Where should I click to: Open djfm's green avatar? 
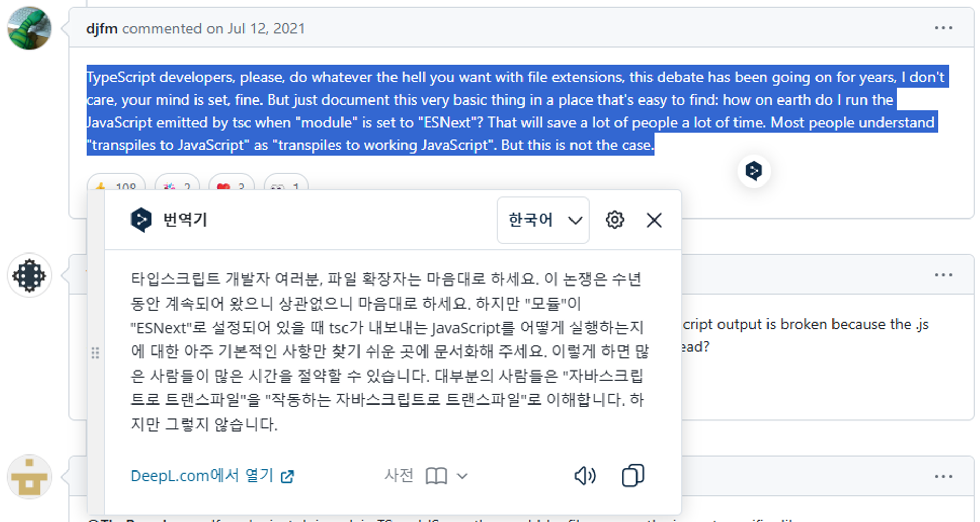(29, 28)
